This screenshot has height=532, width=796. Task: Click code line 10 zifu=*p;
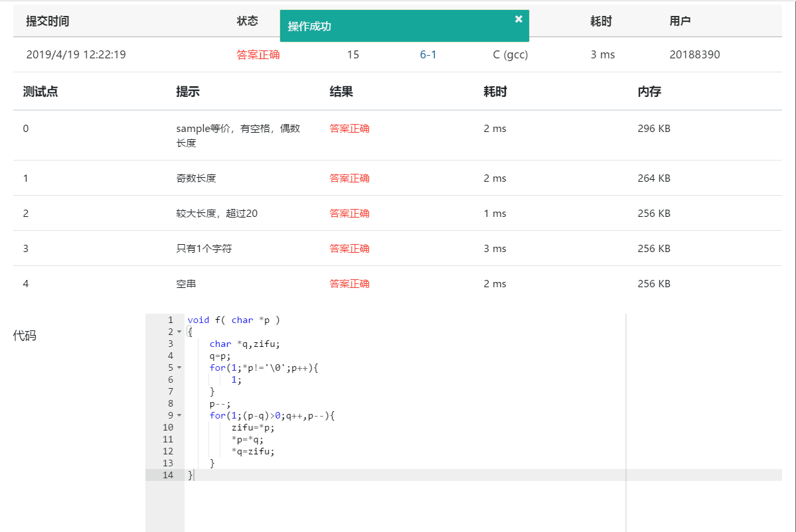(253, 428)
